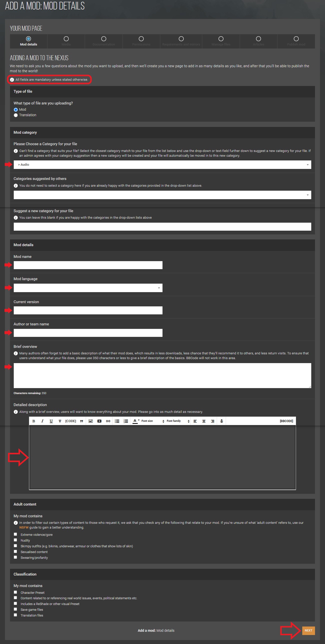Viewport: 325px width, 644px height.
Task: Click the 'Characters remaining: 350' counter text
Action: click(x=30, y=393)
